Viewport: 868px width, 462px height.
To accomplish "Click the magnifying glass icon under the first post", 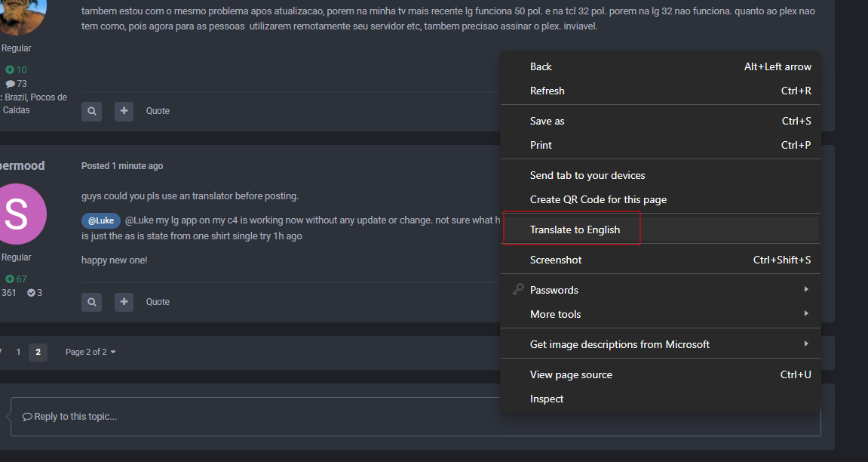I will (91, 111).
